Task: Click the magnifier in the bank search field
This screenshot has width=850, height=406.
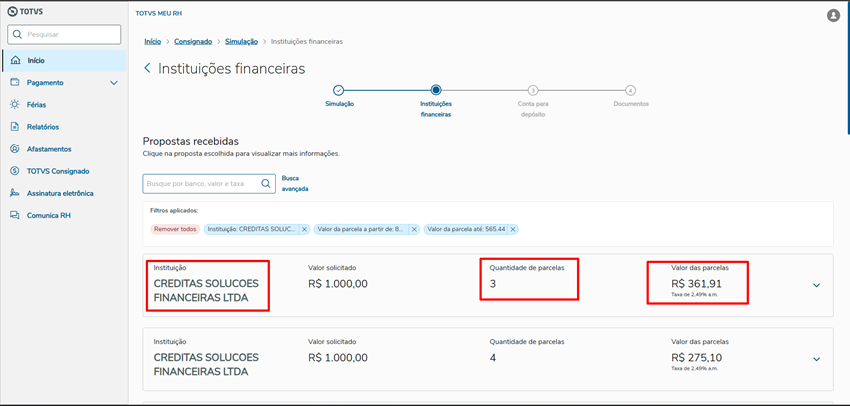Action: (x=266, y=184)
